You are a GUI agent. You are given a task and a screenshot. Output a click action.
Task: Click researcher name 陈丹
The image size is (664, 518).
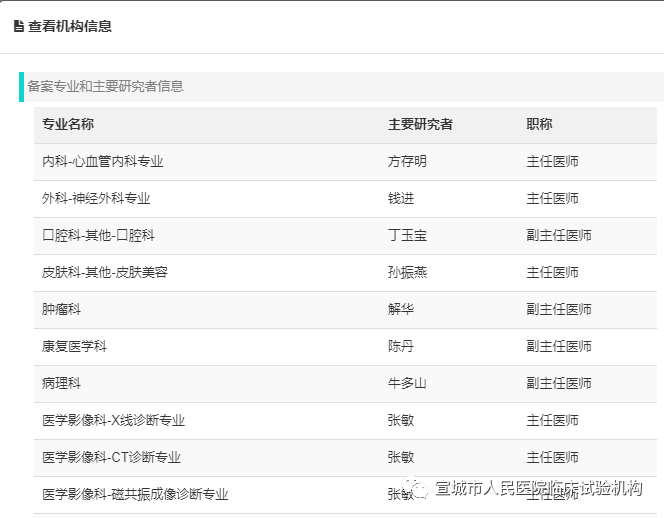[x=401, y=346]
